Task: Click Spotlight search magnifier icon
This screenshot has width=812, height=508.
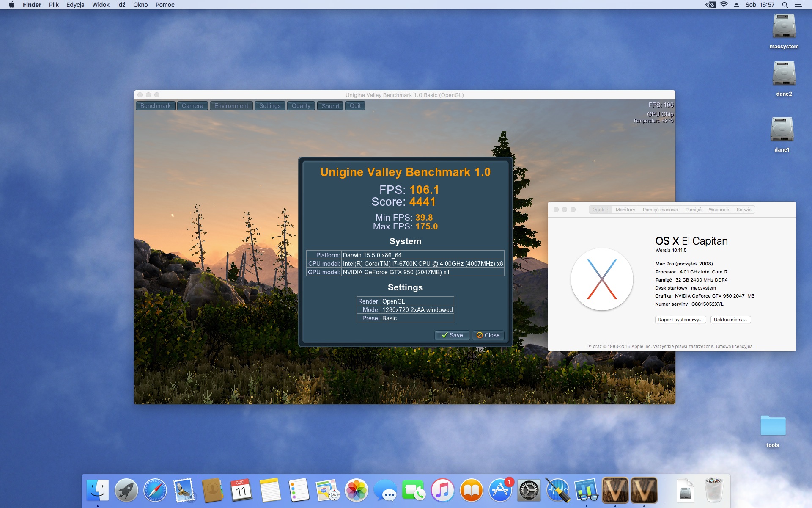Action: pyautogui.click(x=785, y=5)
